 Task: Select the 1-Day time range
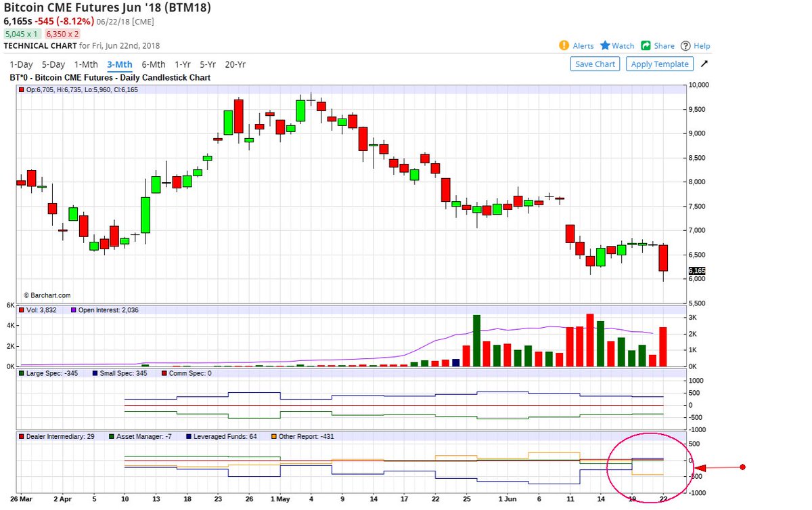coord(20,64)
